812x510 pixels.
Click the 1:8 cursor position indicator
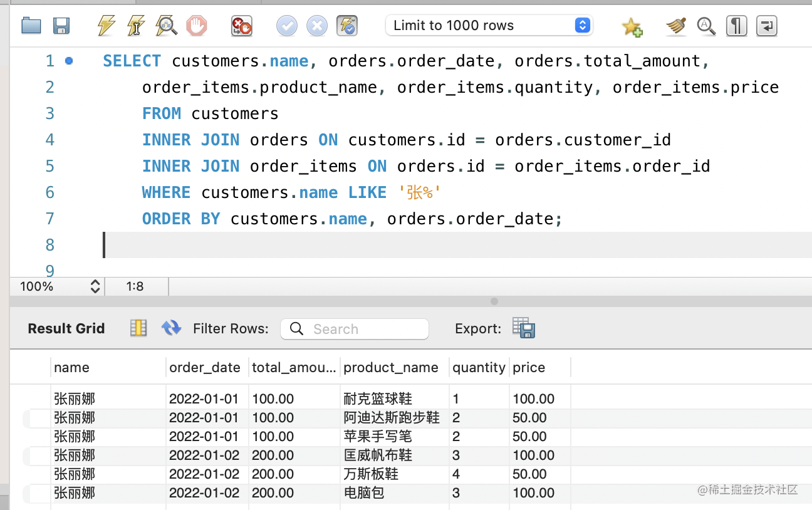(135, 287)
